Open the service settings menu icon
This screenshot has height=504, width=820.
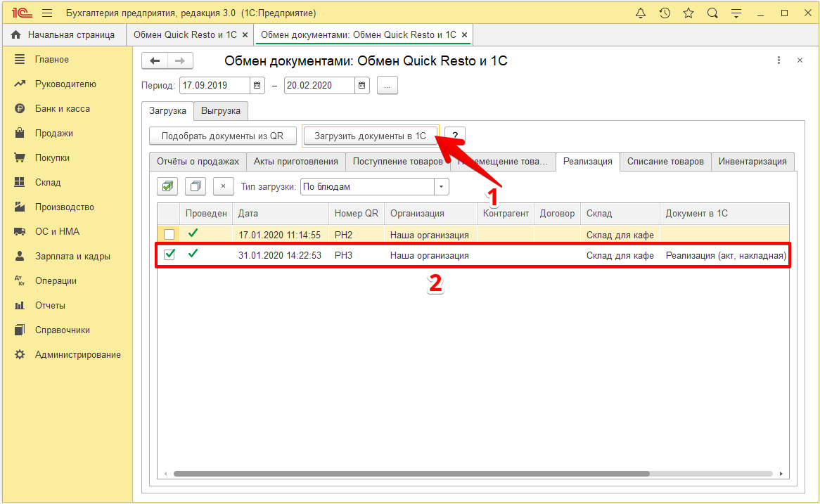click(x=736, y=13)
